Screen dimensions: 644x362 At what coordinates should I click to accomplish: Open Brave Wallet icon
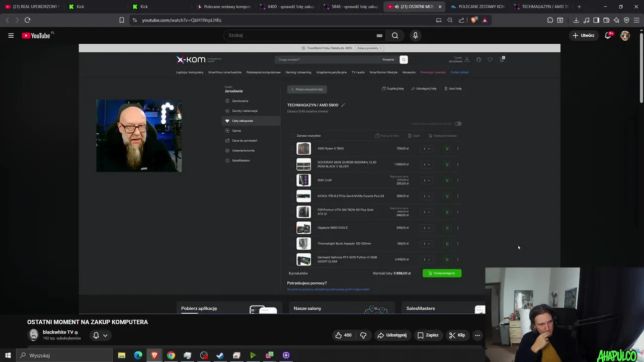pos(606,20)
